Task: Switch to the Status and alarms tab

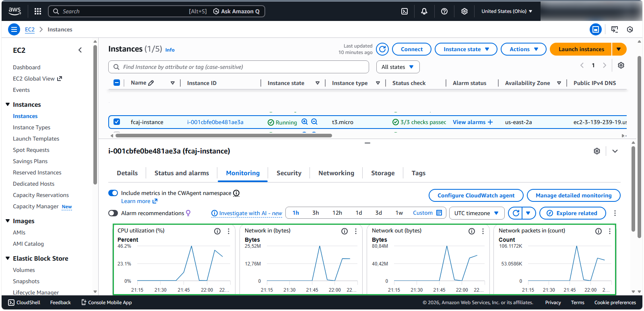Action: pos(182,173)
